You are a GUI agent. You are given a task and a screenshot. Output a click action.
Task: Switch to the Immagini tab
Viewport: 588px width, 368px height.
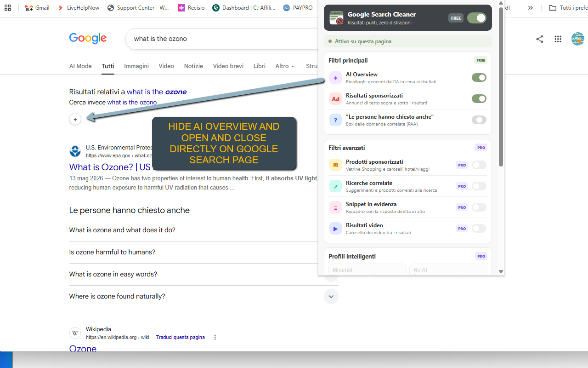tap(136, 66)
